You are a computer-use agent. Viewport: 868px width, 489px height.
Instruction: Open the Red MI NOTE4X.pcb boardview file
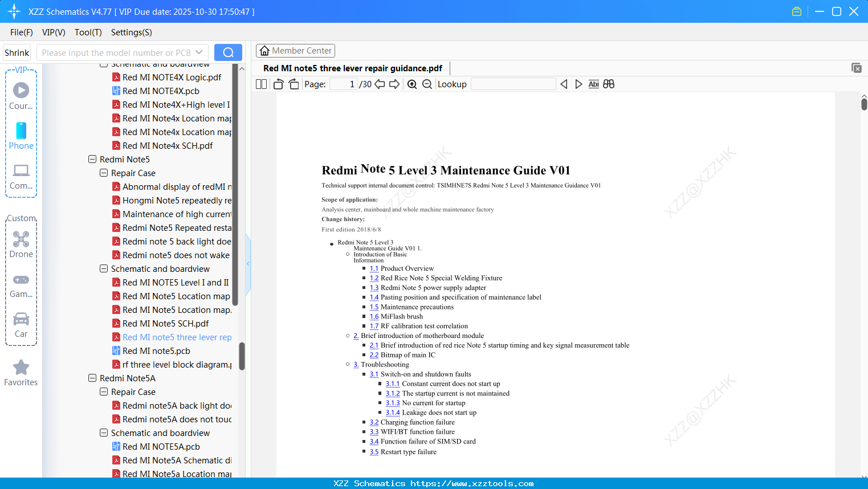[x=161, y=91]
